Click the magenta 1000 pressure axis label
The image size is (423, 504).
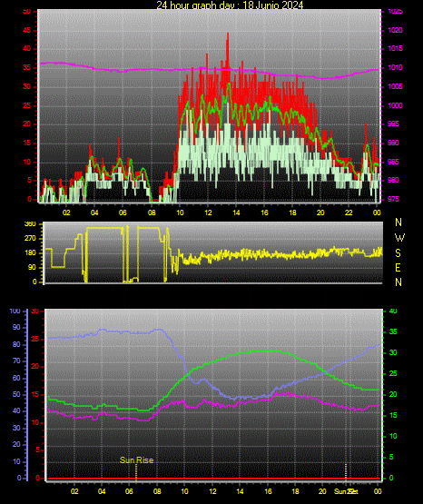coord(395,105)
